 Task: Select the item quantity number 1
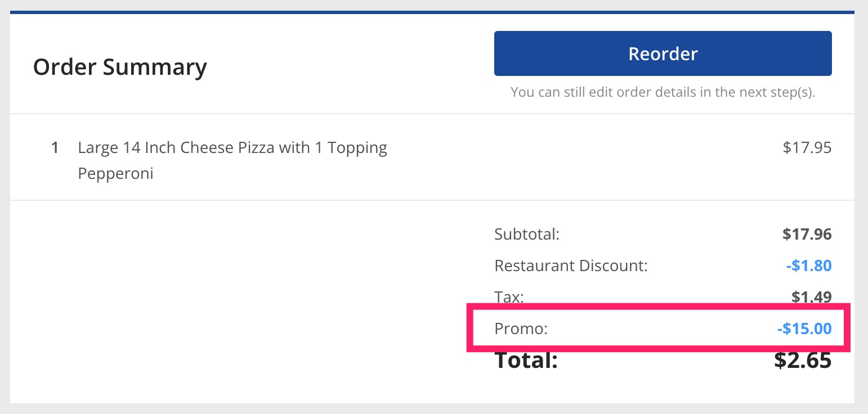coord(55,148)
